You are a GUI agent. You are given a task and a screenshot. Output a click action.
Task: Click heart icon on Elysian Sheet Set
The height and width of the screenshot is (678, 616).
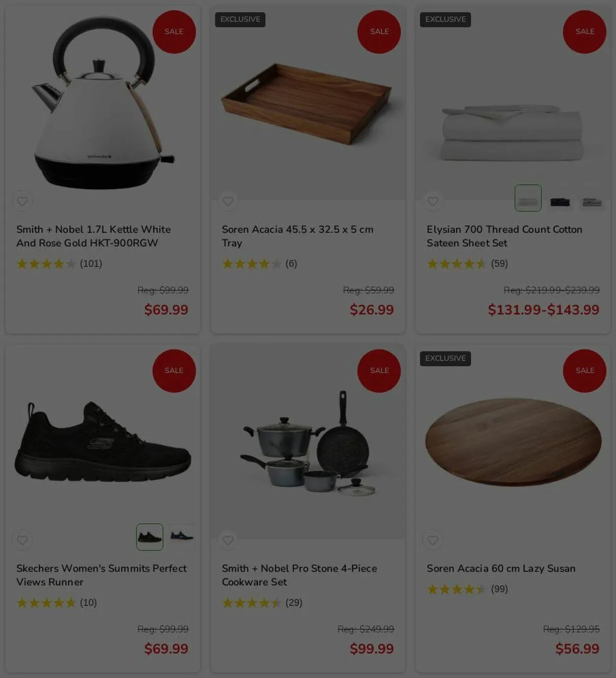tap(433, 201)
